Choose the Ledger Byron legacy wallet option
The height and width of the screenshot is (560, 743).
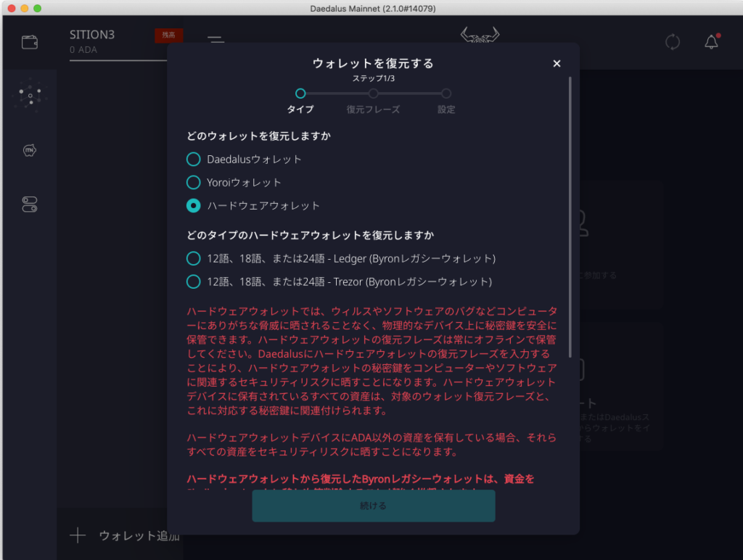coord(194,258)
